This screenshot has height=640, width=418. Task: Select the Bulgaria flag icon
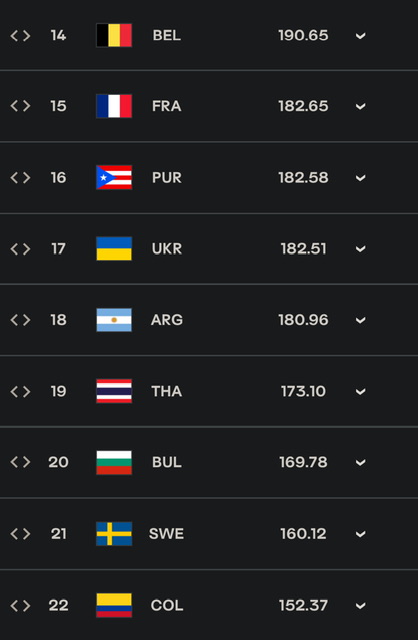(114, 462)
